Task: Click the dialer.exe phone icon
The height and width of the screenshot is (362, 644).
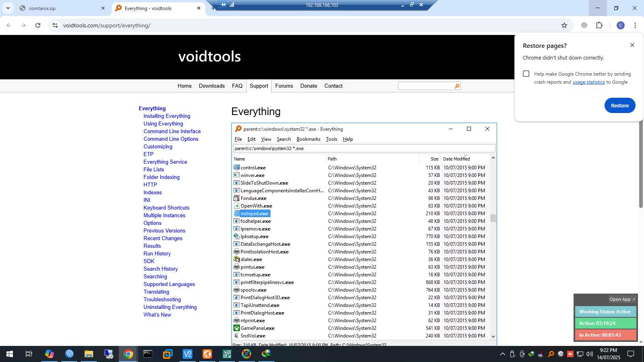Action: pos(237,259)
